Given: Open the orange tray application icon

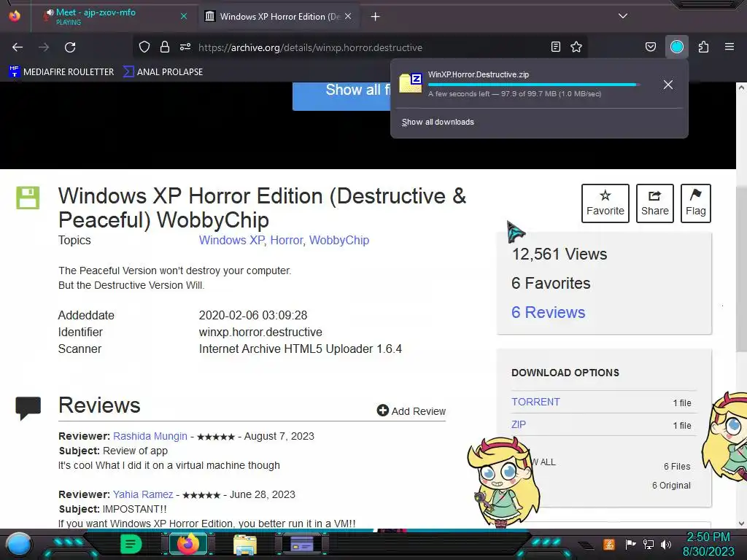Looking at the screenshot, I should click(x=609, y=544).
